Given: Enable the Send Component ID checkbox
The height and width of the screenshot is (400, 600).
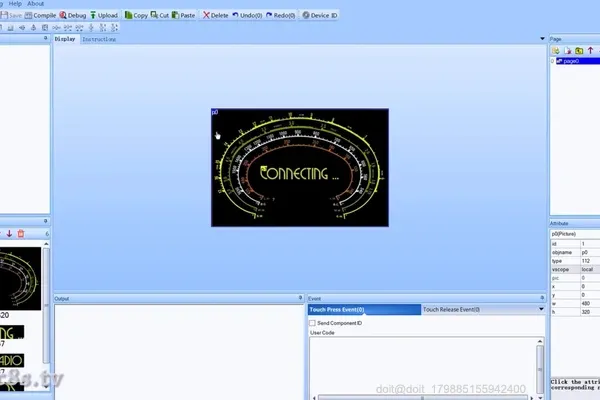Looking at the screenshot, I should pos(313,323).
